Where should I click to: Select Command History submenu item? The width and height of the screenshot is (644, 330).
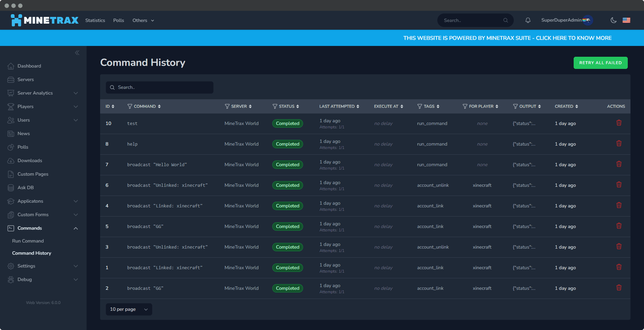click(31, 253)
